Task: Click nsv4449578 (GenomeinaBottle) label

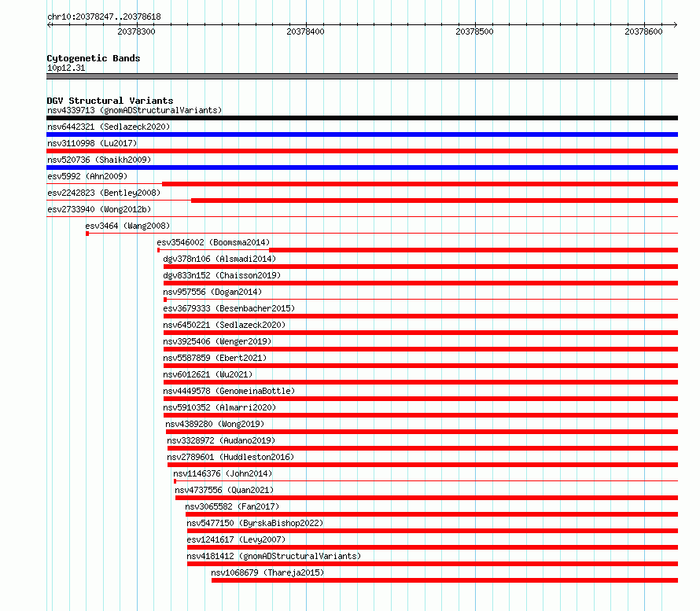Action: tap(229, 391)
